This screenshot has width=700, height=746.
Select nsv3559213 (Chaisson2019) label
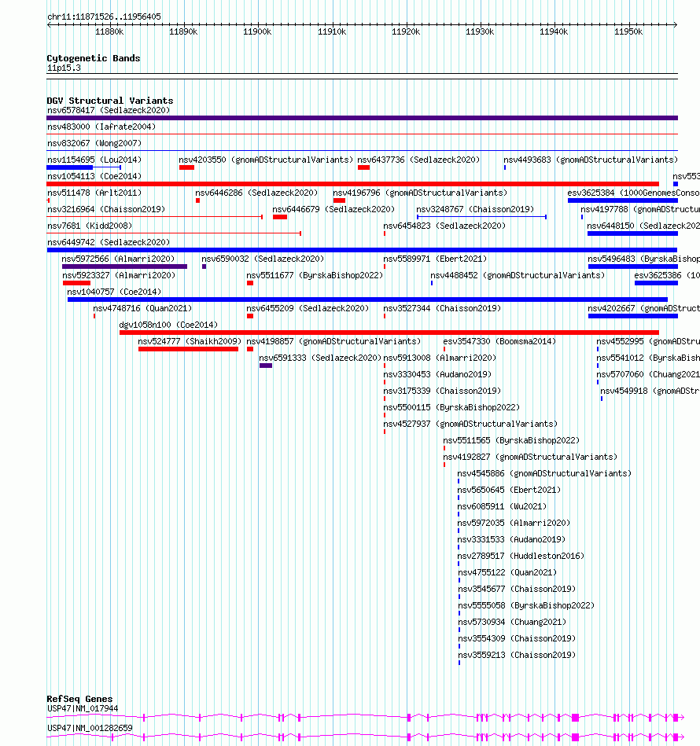517,655
